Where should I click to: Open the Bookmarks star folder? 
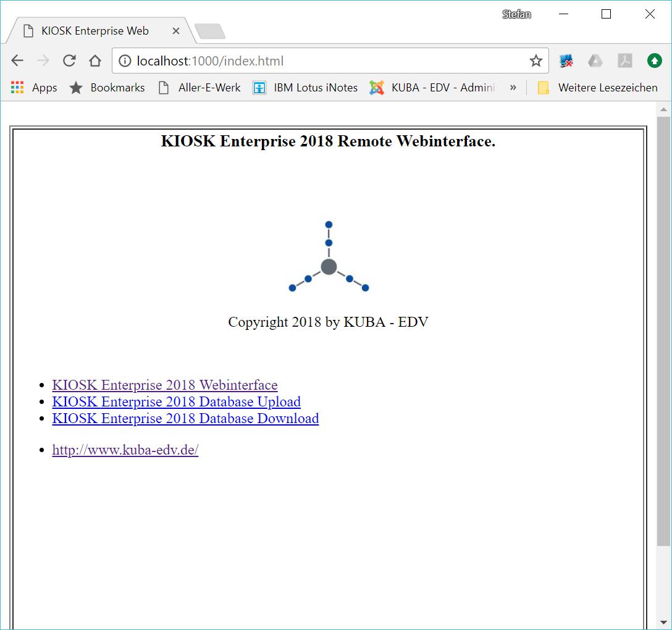pos(107,88)
